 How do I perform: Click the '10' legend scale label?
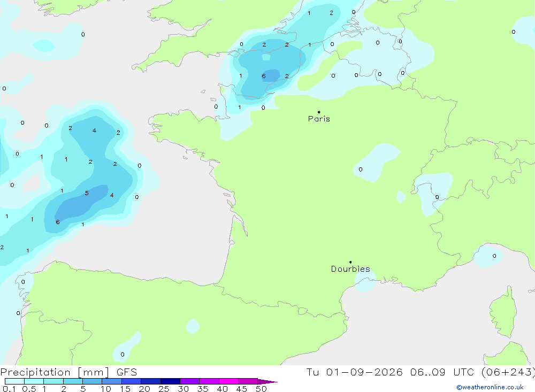pos(106,389)
